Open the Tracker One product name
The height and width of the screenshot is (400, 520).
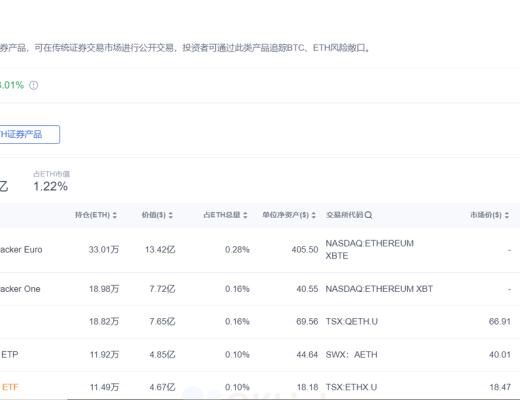20,289
